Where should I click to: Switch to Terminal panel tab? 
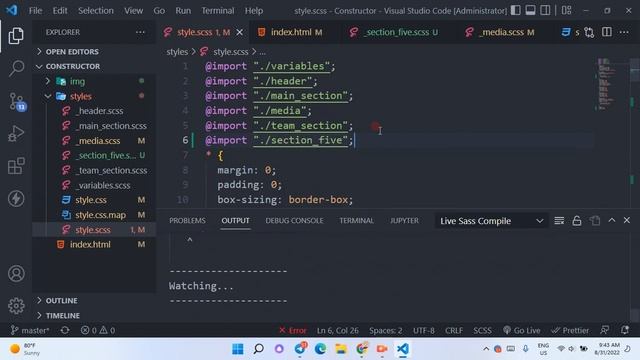[356, 220]
